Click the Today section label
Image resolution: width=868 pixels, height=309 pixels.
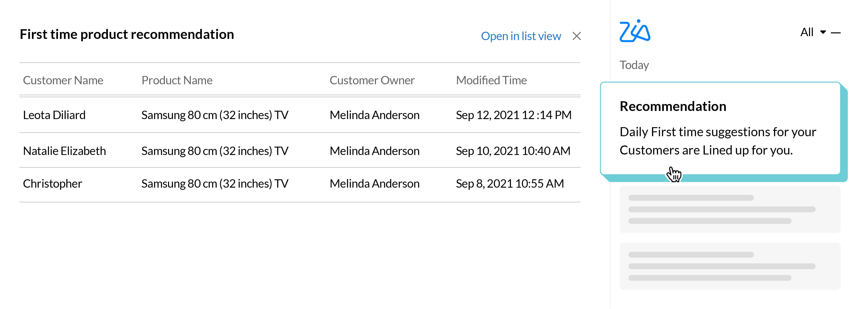pyautogui.click(x=634, y=65)
